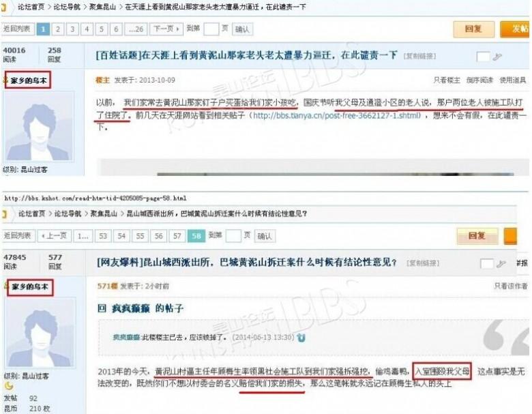Click 论坛导航 in top breadcrumb

pos(67,7)
